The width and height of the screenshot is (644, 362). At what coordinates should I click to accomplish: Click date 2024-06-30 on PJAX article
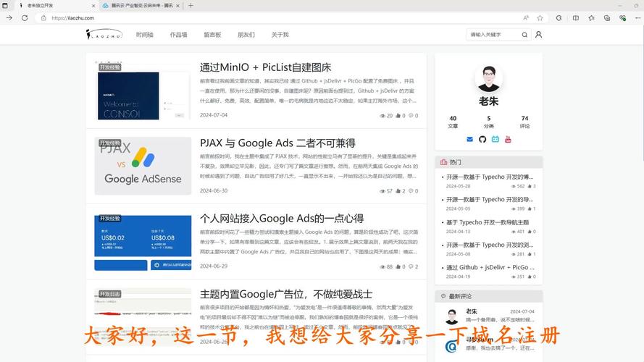[x=214, y=191]
